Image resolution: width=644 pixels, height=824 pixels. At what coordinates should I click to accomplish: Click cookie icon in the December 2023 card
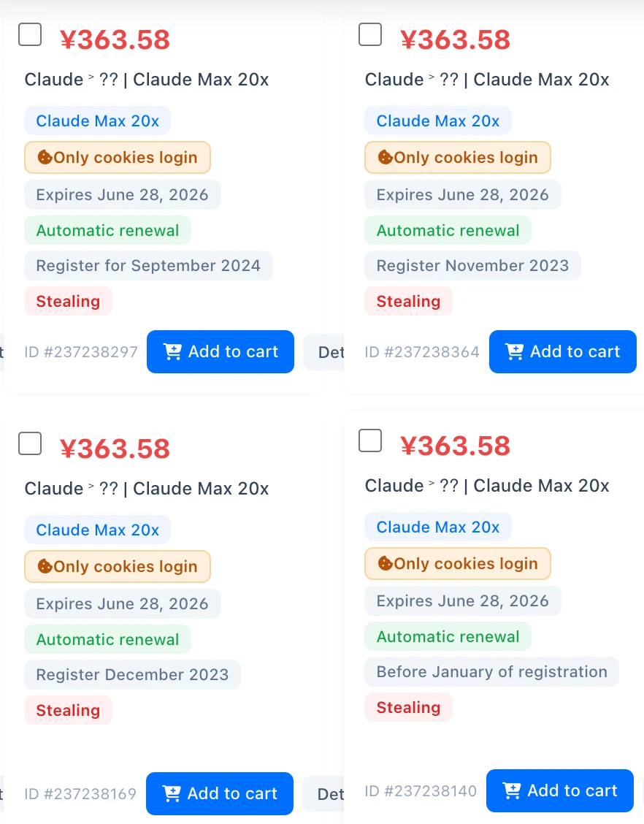pos(45,567)
